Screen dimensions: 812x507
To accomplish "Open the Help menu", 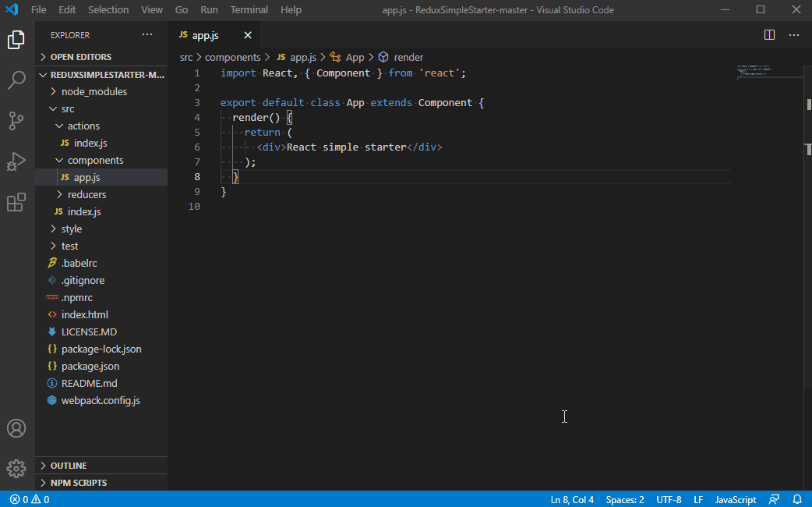I will (x=291, y=10).
